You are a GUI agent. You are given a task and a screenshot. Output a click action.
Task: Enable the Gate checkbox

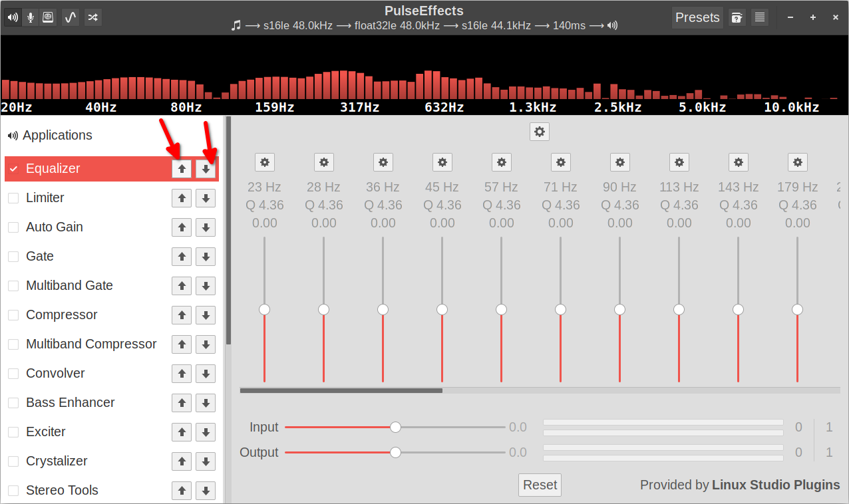13,257
